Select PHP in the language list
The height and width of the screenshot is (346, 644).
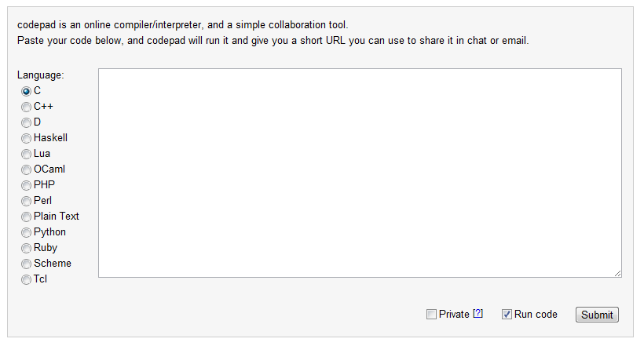coord(26,185)
